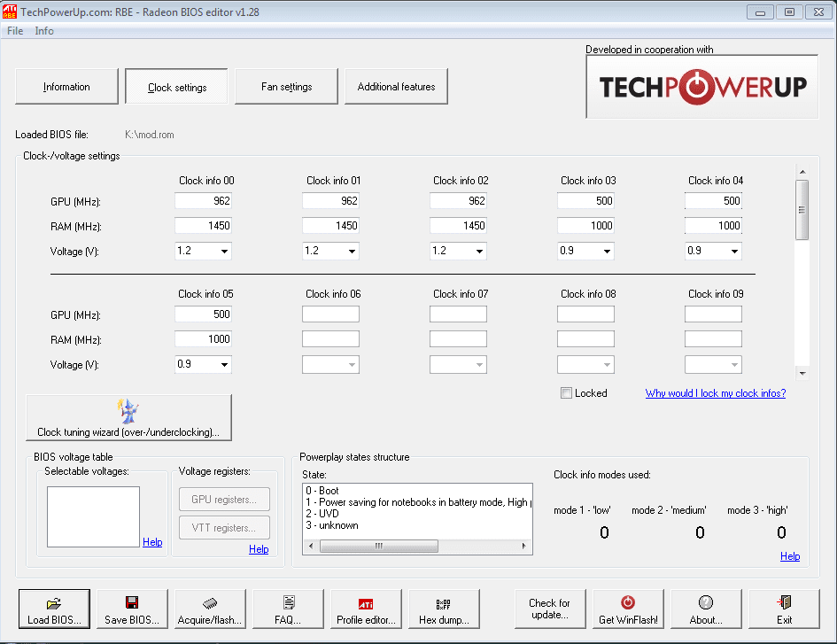Toggle the Locked checkbox
837x644 pixels.
pos(566,393)
